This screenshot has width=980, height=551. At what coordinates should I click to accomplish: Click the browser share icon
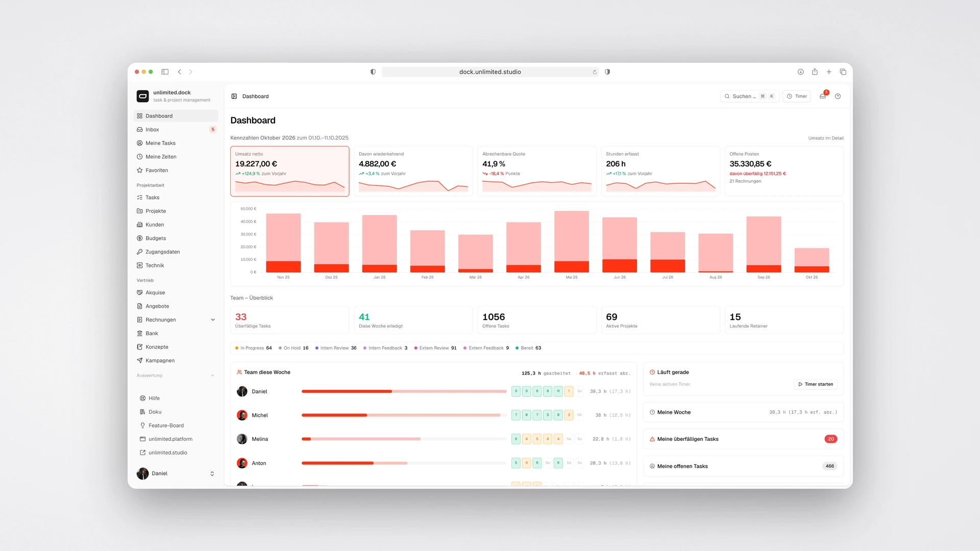pos(815,72)
